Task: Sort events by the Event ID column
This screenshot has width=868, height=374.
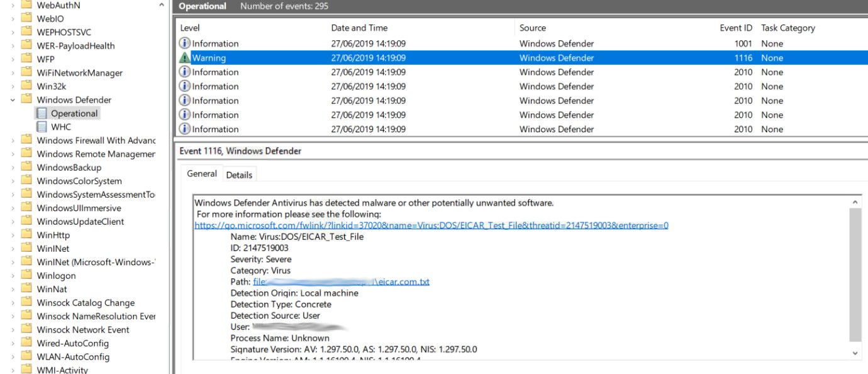Action: [x=736, y=28]
